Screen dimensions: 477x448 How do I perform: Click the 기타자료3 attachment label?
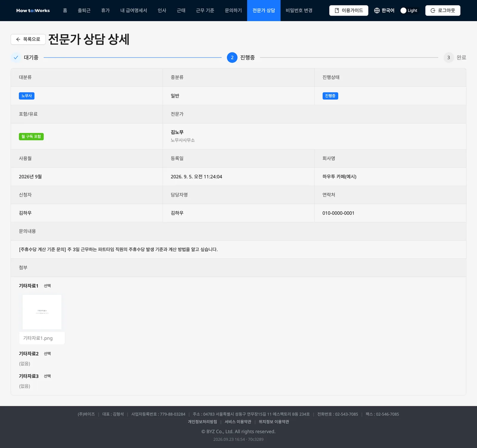pos(29,376)
